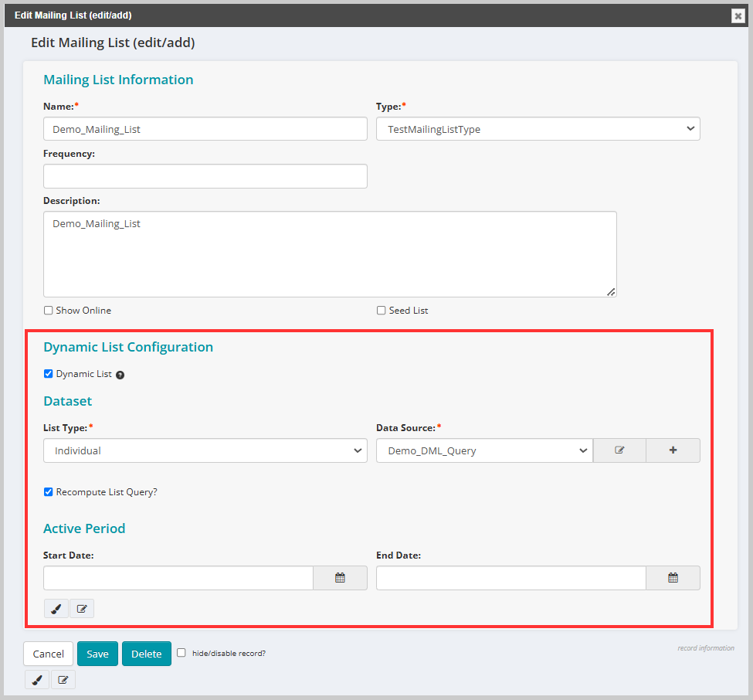Open the End Date calendar picker
The height and width of the screenshot is (700, 753).
point(673,577)
